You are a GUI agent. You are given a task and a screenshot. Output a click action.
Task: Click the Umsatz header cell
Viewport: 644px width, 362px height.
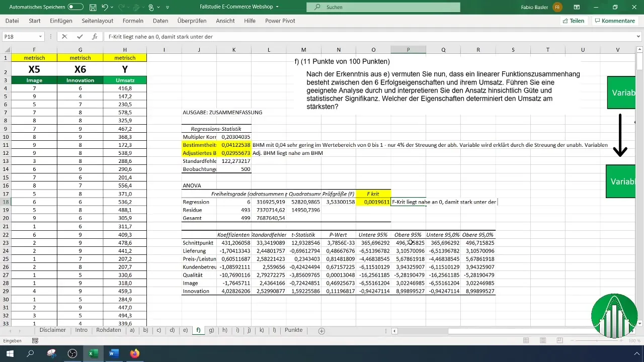pyautogui.click(x=125, y=80)
